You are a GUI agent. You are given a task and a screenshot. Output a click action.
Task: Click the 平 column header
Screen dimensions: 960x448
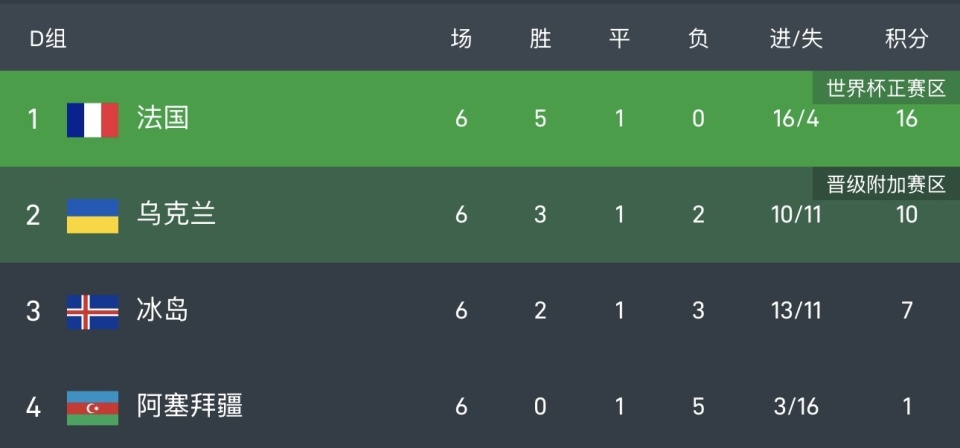pyautogui.click(x=619, y=39)
